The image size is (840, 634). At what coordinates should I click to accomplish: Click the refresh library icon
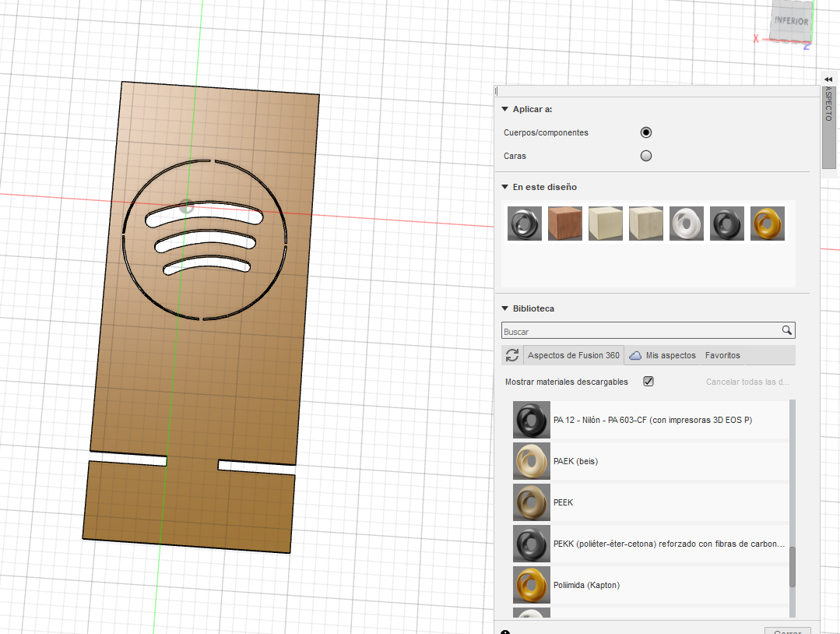point(512,355)
